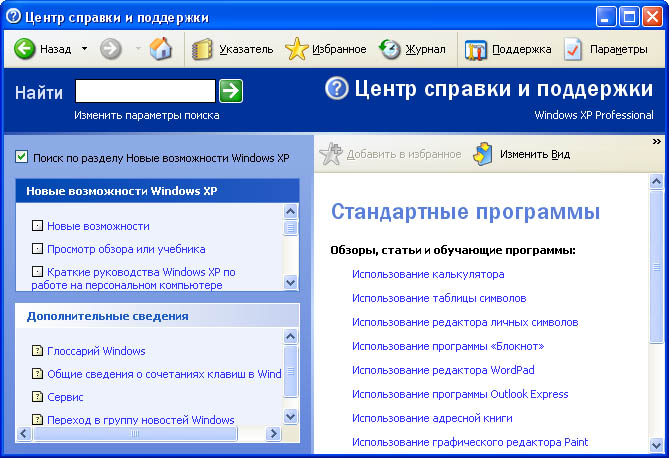This screenshot has height=458, width=669.
Task: Uncheck Поиск по разделу Новые возможности checkbox
Action: click(x=21, y=157)
